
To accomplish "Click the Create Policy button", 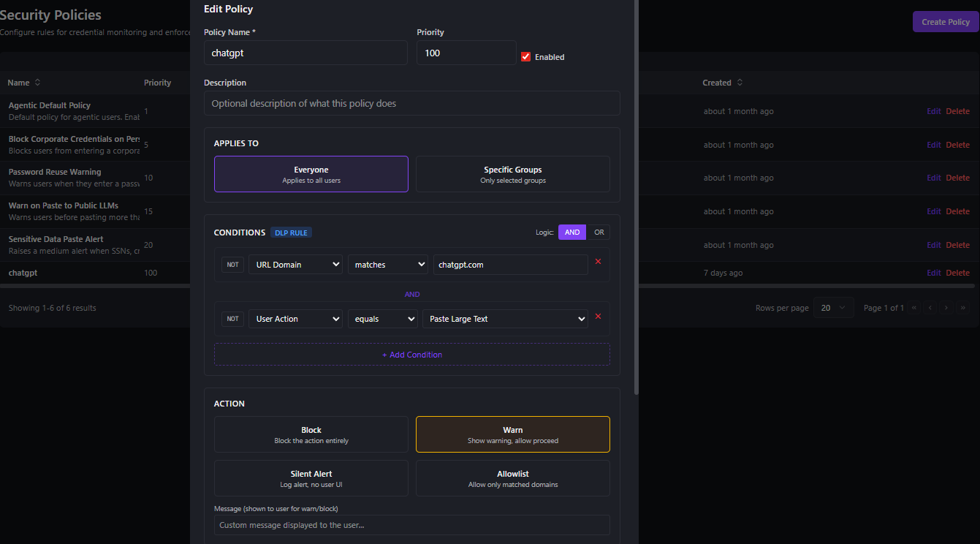I will 946,22.
